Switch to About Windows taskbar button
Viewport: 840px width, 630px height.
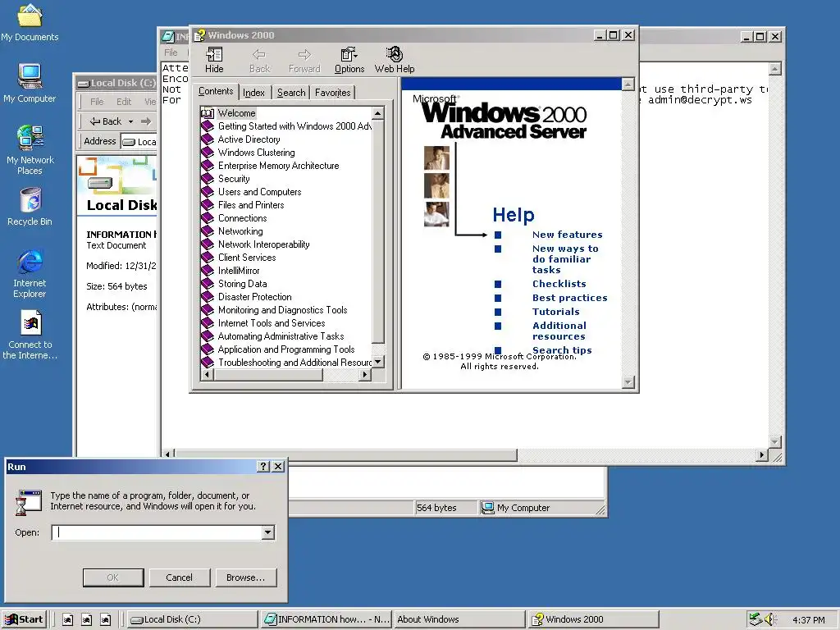click(x=459, y=619)
